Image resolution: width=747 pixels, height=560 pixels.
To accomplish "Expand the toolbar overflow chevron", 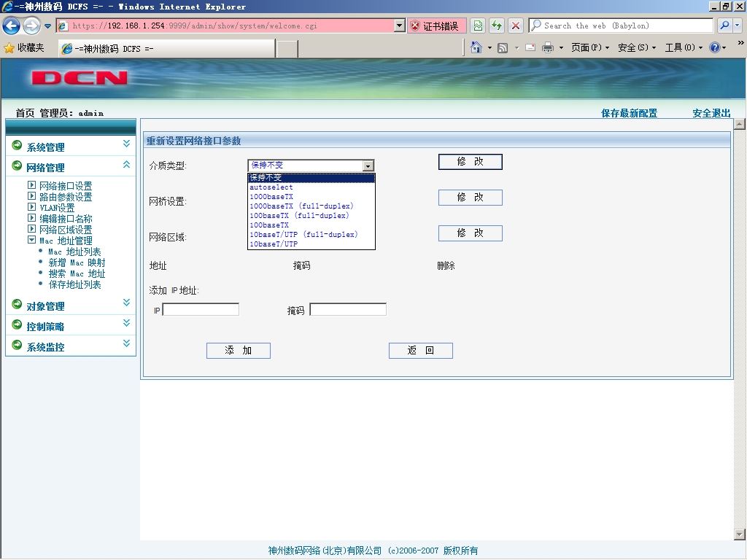I will (x=741, y=43).
